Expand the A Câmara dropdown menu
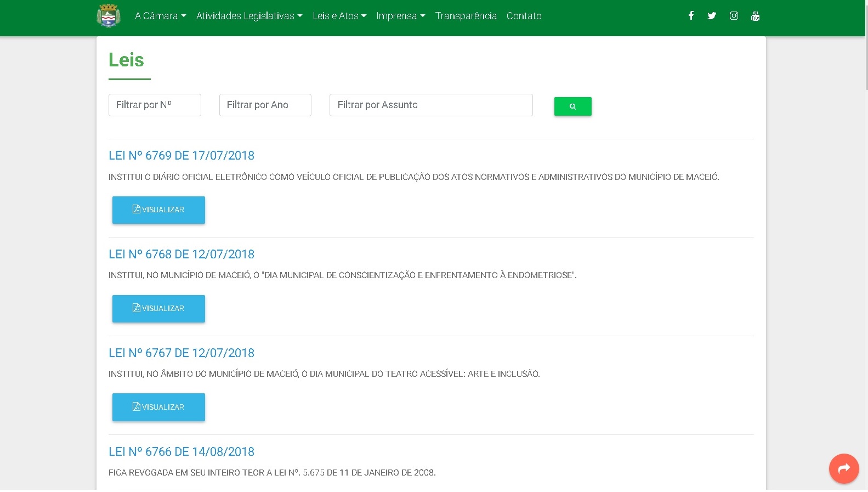The image size is (868, 492). pyautogui.click(x=160, y=16)
